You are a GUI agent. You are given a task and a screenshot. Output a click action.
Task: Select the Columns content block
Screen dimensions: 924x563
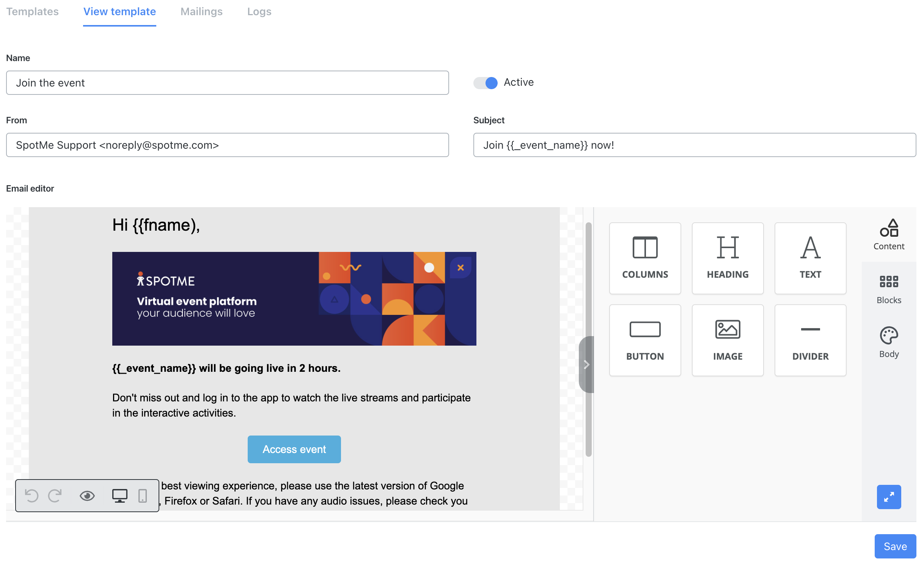pos(645,258)
